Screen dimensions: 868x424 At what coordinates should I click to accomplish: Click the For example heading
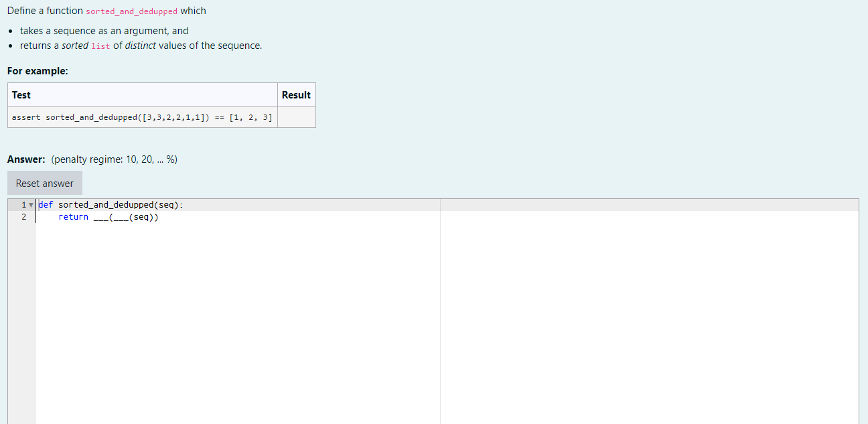click(x=29, y=70)
